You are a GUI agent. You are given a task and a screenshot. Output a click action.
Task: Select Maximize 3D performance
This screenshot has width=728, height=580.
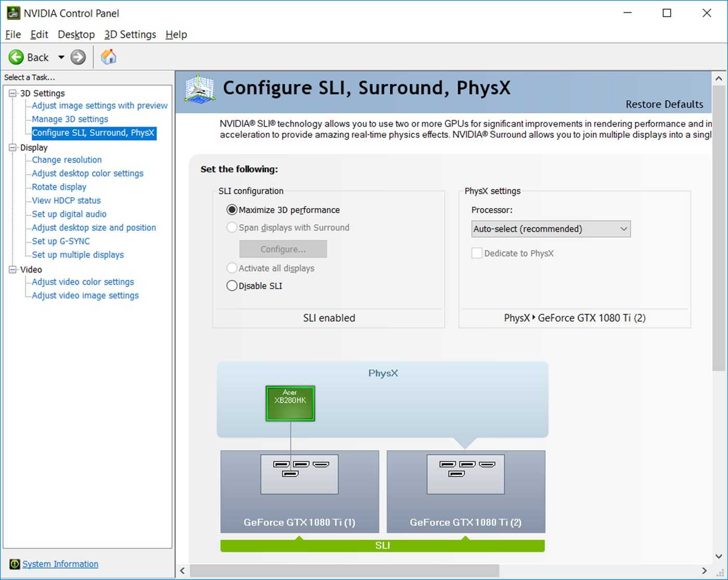(x=232, y=210)
